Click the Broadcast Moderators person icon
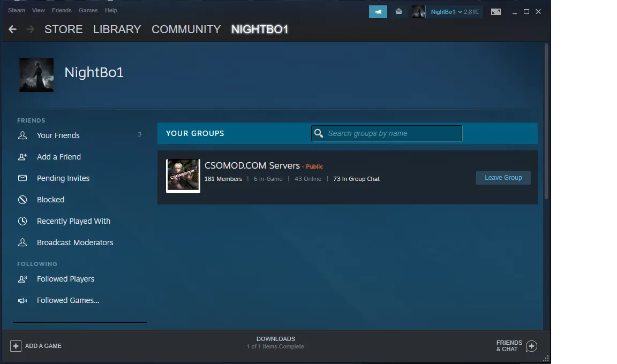The width and height of the screenshot is (617, 364). click(x=22, y=242)
